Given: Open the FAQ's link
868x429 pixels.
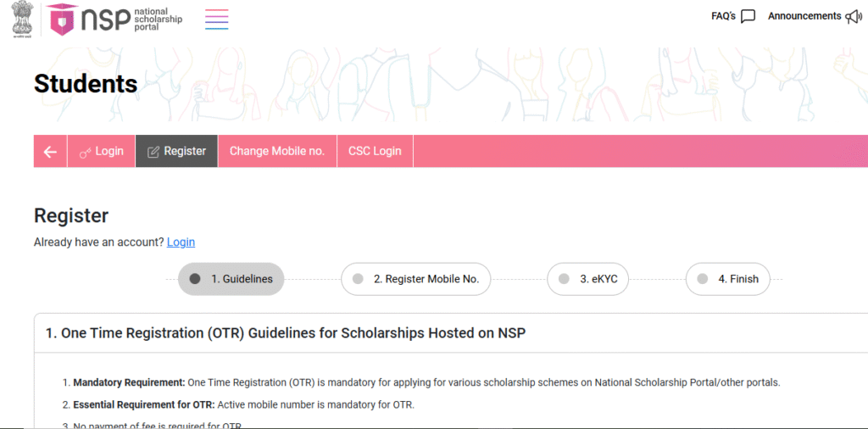Looking at the screenshot, I should click(x=723, y=16).
